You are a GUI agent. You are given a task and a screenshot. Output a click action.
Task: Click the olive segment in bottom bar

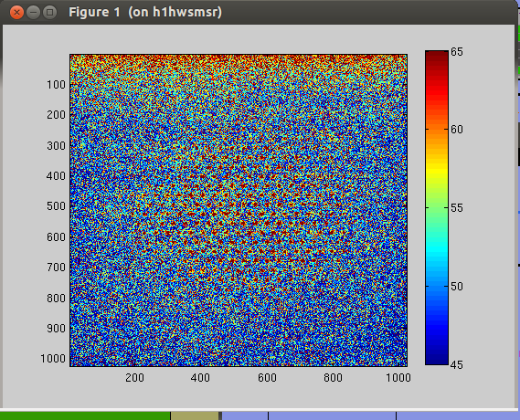tap(195, 415)
